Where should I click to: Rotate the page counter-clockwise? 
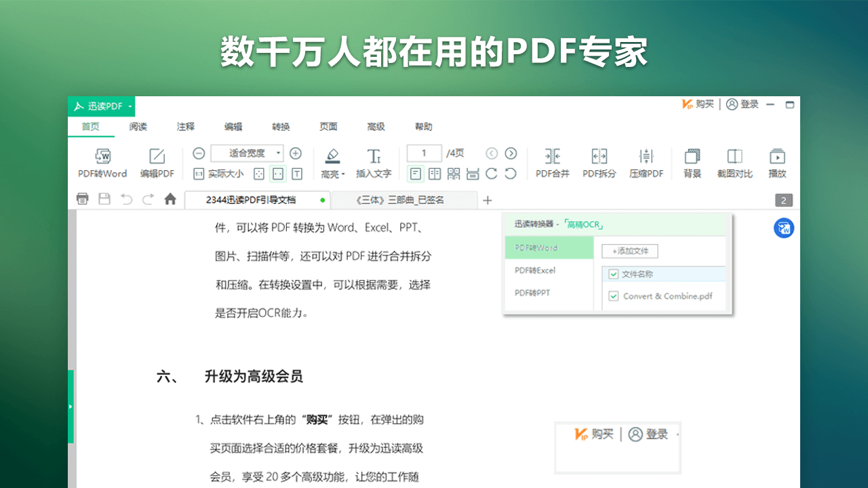coord(511,174)
